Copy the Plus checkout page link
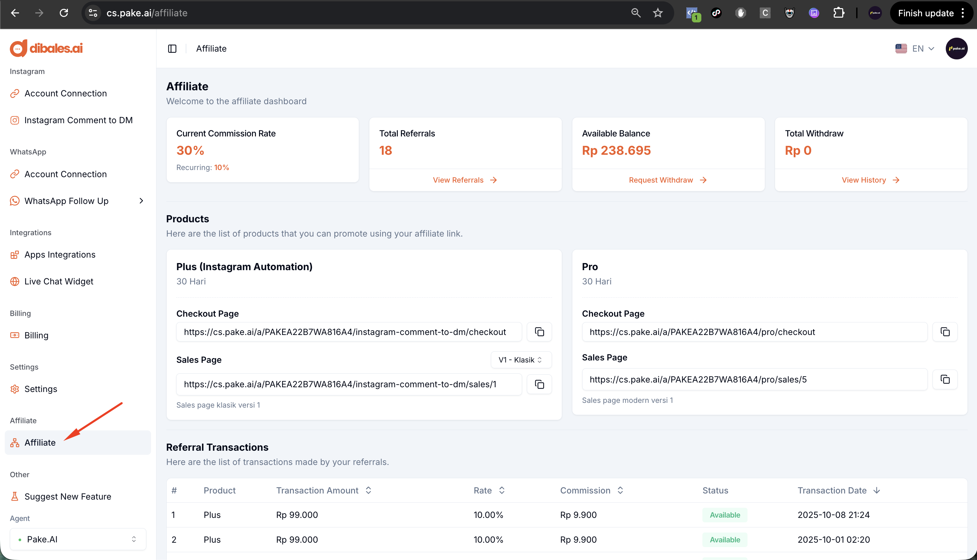The width and height of the screenshot is (977, 560). 539,332
